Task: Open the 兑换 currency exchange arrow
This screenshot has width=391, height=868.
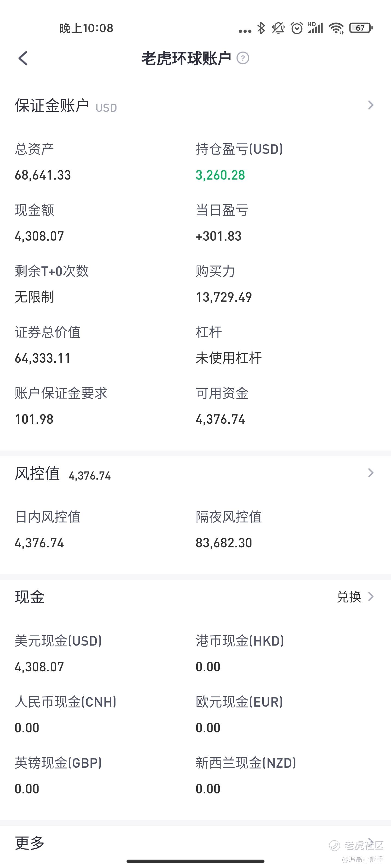Action: click(371, 596)
